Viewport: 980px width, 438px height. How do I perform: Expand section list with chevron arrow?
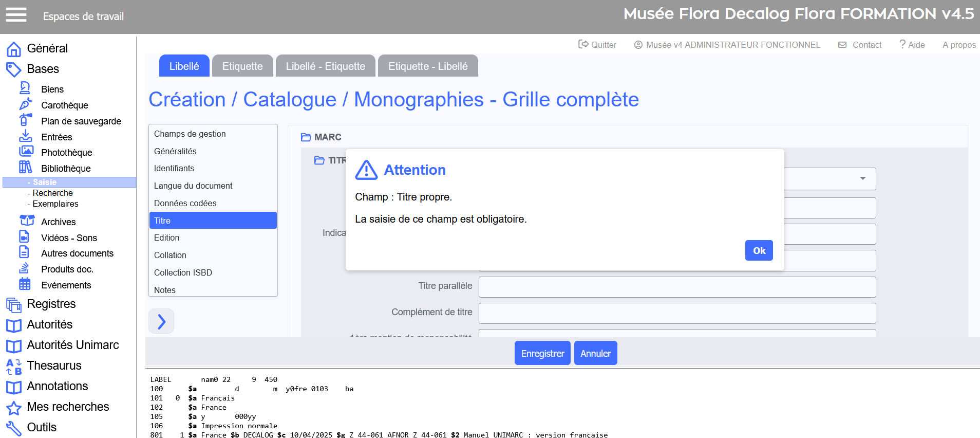click(161, 322)
